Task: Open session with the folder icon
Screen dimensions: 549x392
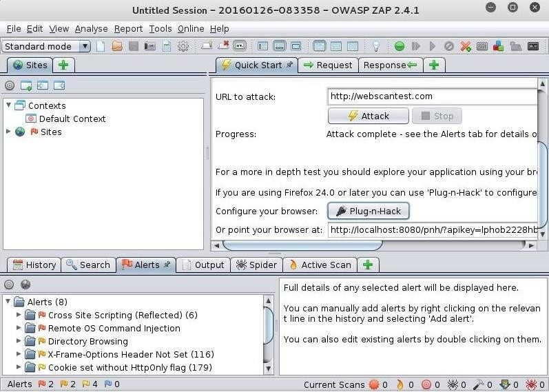Action: (x=117, y=46)
